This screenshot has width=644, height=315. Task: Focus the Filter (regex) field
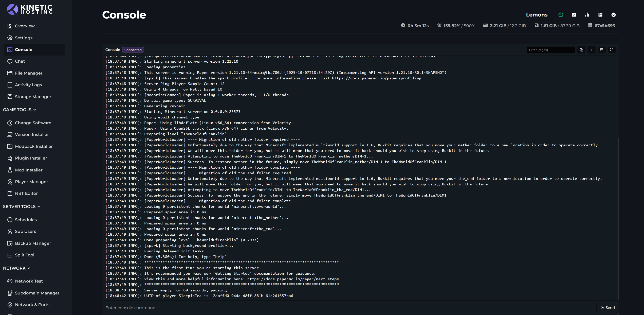(550, 50)
